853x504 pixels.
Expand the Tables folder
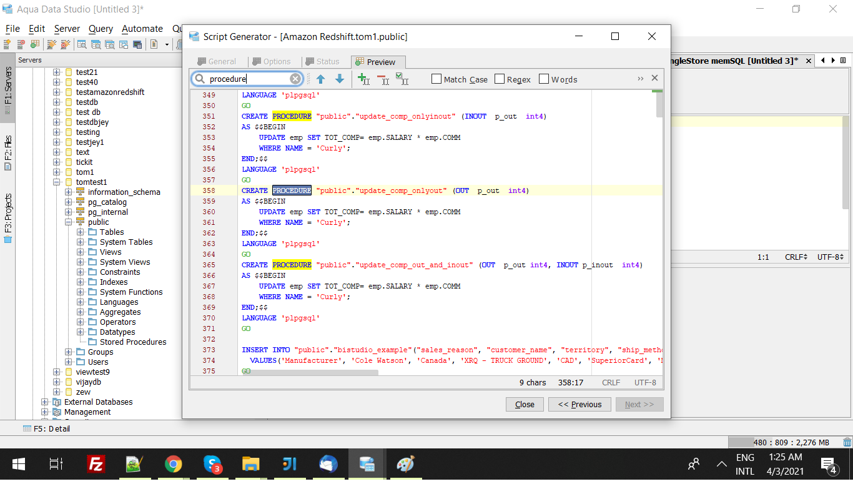pos(81,232)
